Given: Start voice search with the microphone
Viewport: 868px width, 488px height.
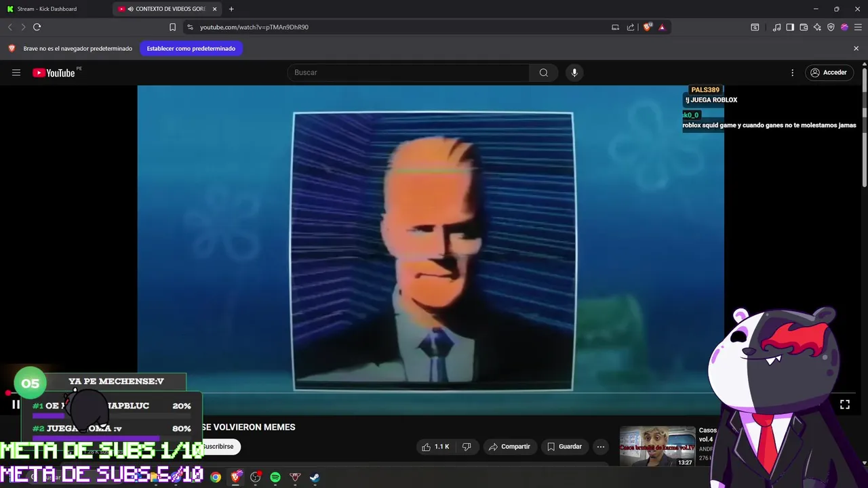Looking at the screenshot, I should [x=574, y=73].
